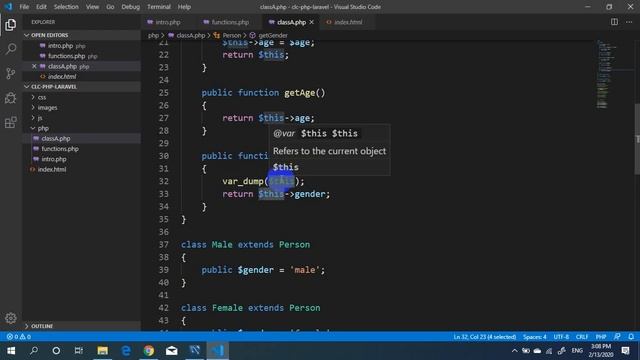Open the Debug menu
This screenshot has width=640, height=360.
point(131,7)
